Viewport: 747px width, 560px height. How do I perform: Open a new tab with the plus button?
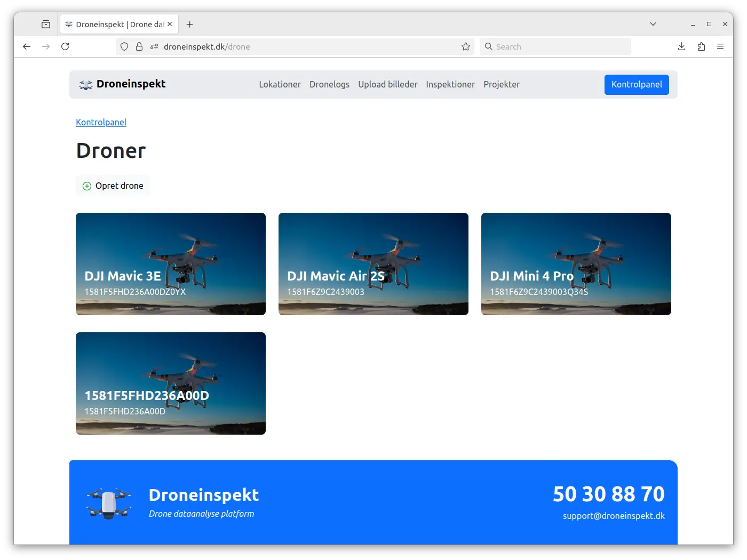tap(190, 25)
